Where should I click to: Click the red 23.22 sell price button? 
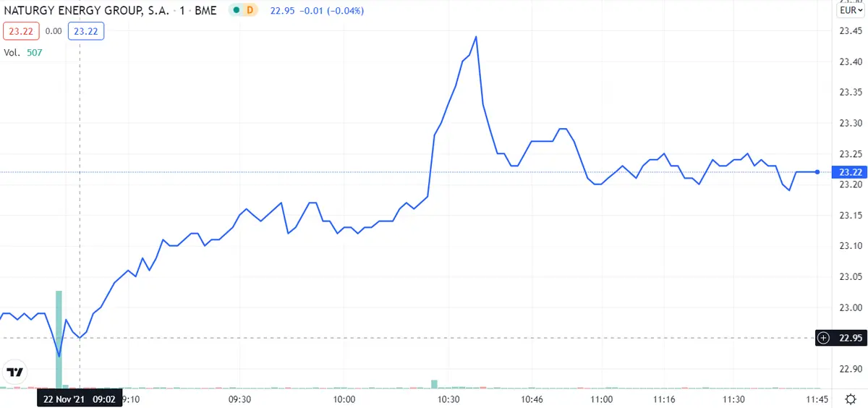click(x=20, y=31)
